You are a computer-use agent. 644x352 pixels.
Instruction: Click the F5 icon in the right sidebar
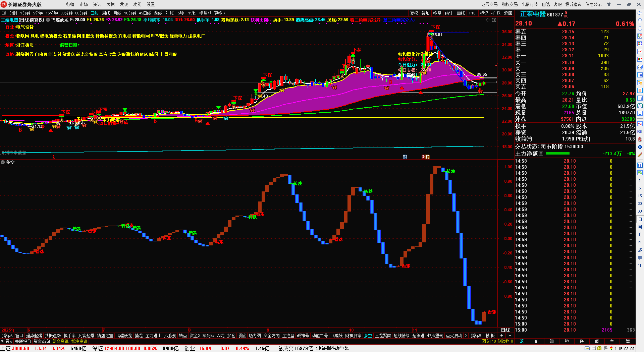(640, 165)
